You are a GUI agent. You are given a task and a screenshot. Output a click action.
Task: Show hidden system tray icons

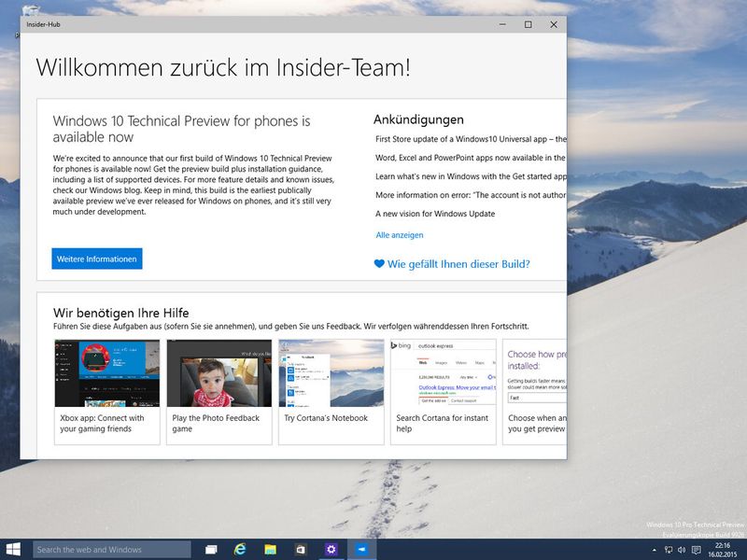tap(655, 551)
